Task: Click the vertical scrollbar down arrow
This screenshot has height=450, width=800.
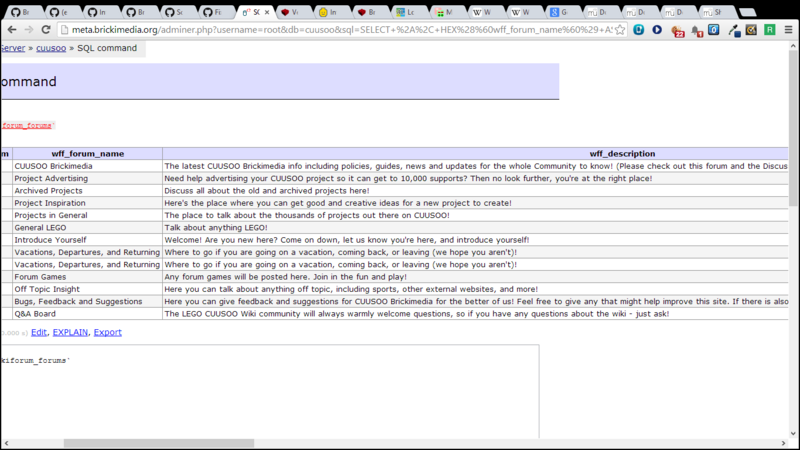Action: tap(793, 434)
